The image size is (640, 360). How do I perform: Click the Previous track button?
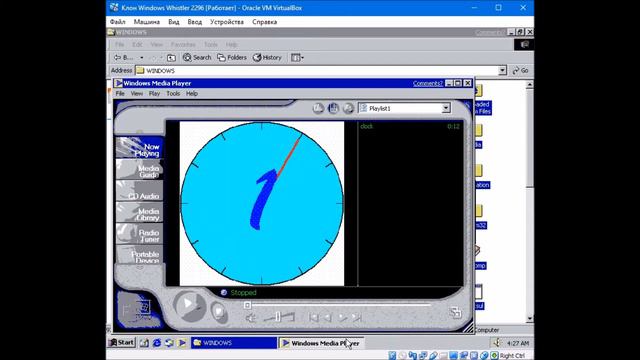(x=313, y=318)
